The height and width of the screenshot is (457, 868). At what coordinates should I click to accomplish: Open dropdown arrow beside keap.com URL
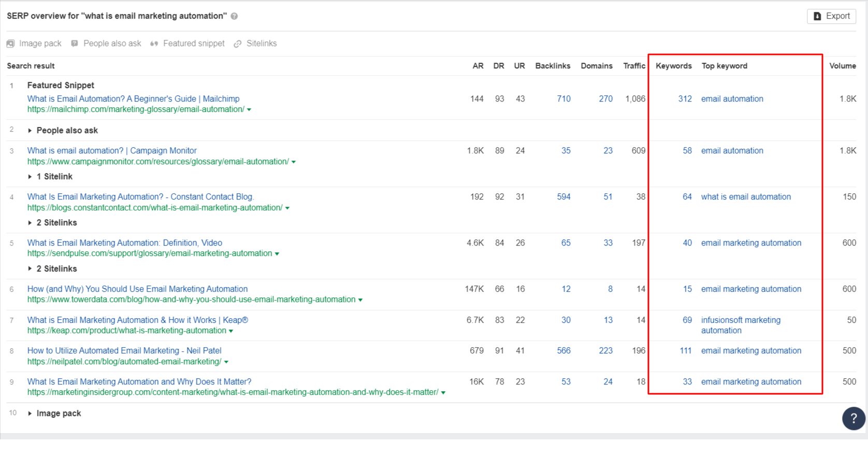tap(231, 331)
